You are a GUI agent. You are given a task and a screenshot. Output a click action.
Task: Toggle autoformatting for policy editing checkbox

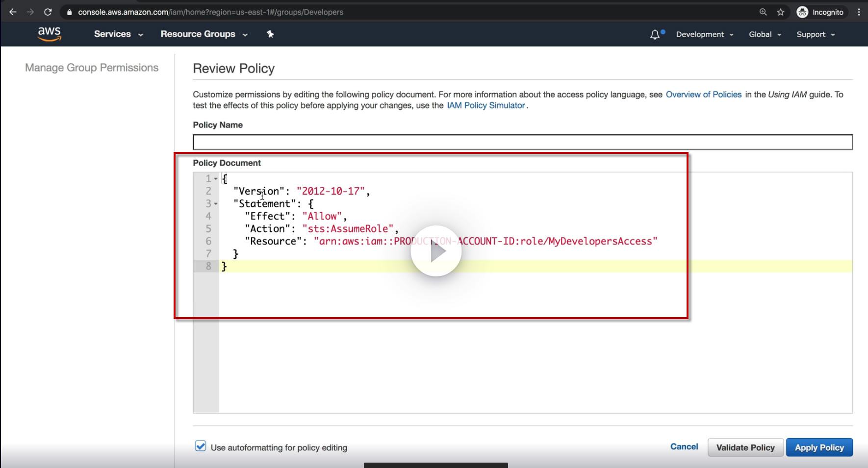click(x=201, y=446)
